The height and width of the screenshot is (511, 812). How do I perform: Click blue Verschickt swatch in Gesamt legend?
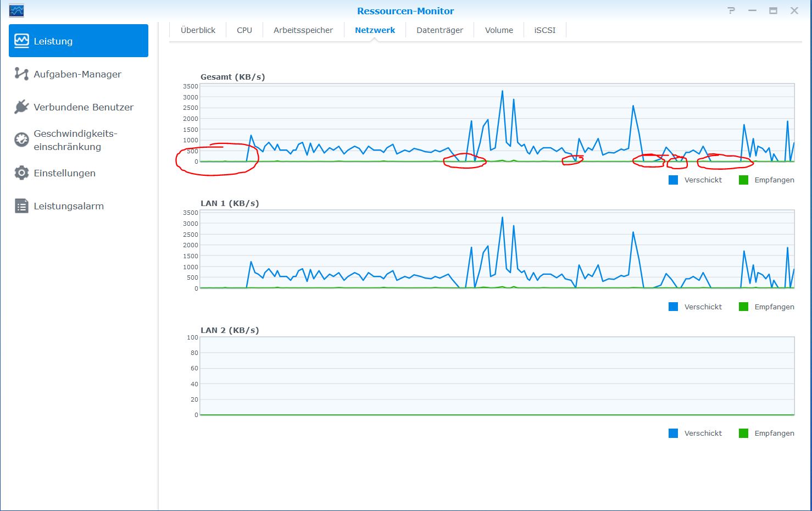(x=673, y=180)
